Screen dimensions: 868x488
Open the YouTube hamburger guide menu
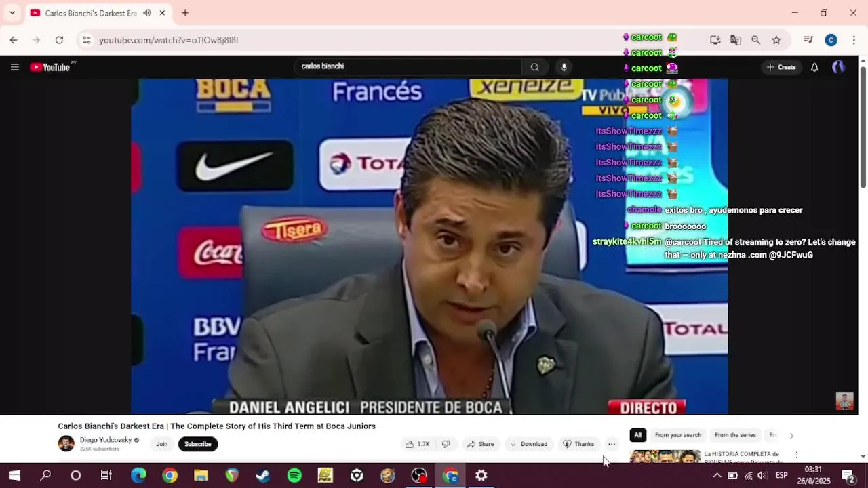[14, 67]
